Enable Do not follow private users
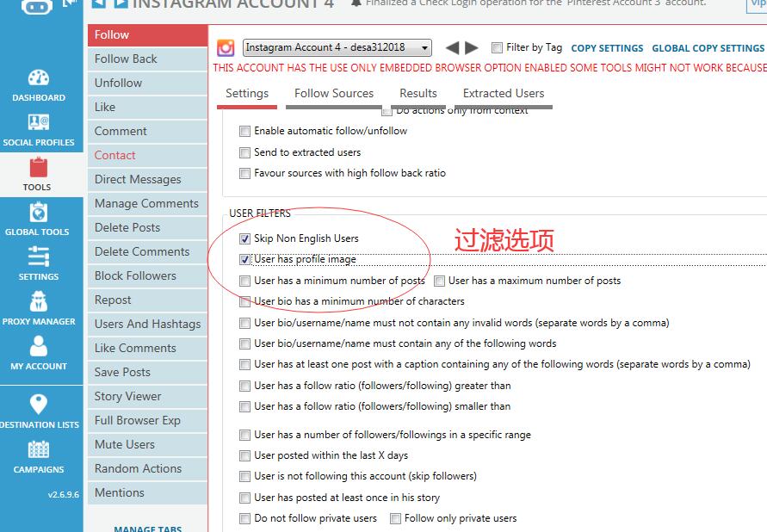 pos(245,518)
